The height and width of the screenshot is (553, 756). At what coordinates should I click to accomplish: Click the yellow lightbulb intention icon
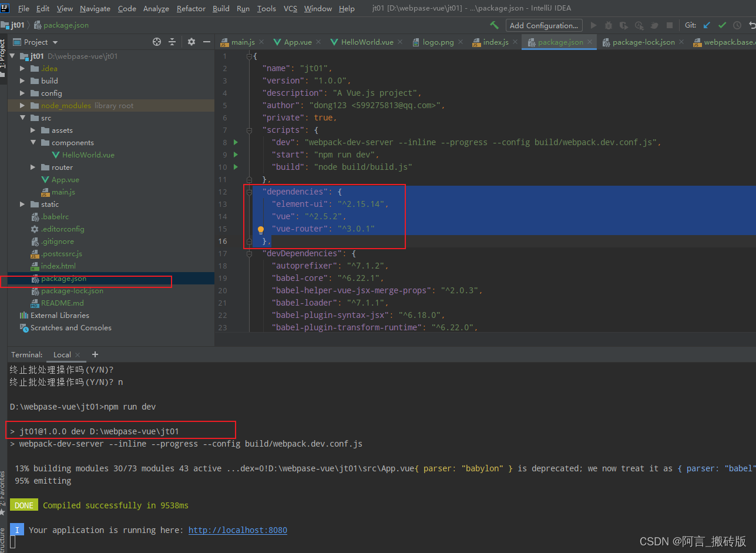(261, 230)
